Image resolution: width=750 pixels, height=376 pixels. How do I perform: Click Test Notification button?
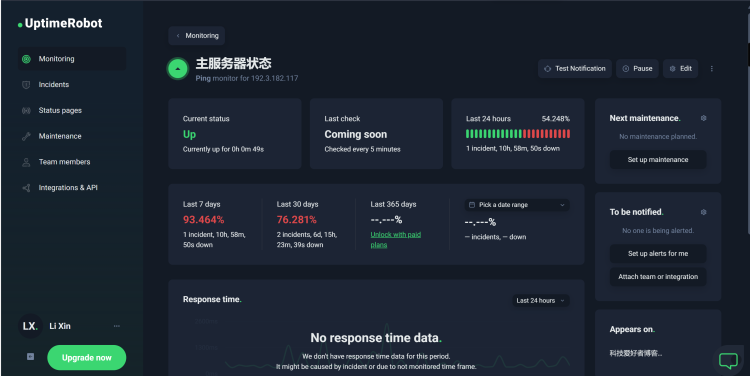(x=574, y=68)
